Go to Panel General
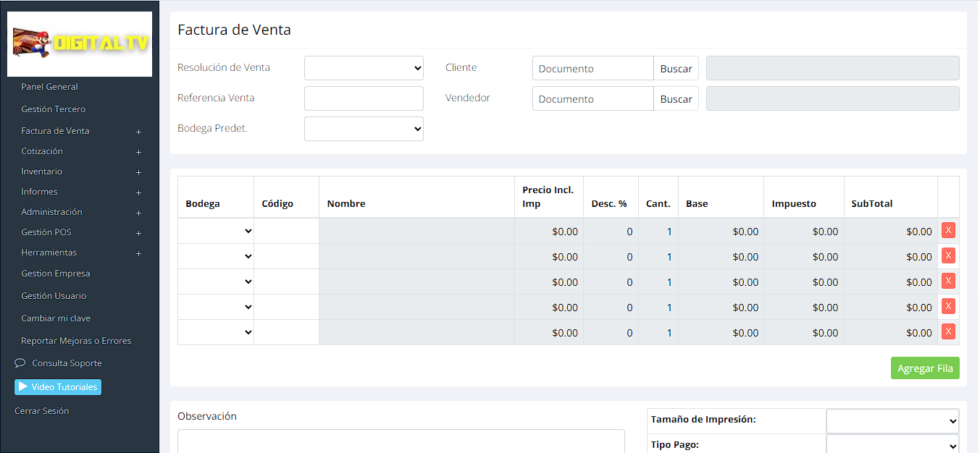The height and width of the screenshot is (453, 980). tap(49, 87)
